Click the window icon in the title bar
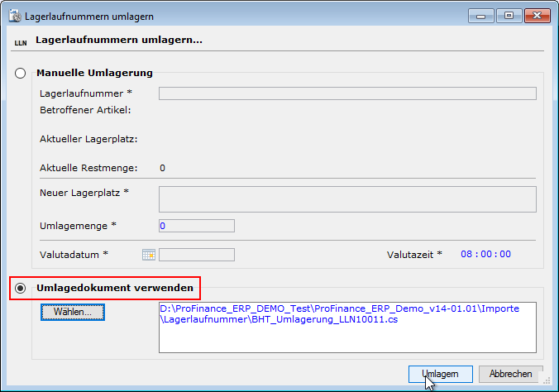The width and height of the screenshot is (559, 392). coord(15,16)
